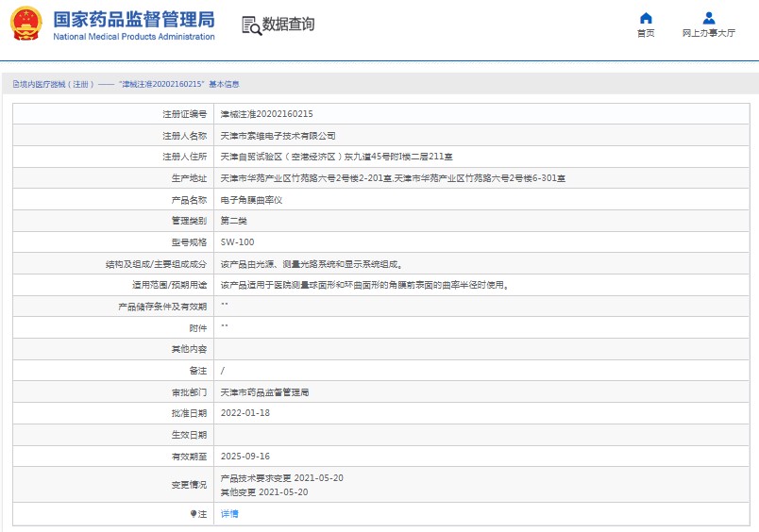
Task: Click the model value SW-100
Action: tap(237, 241)
